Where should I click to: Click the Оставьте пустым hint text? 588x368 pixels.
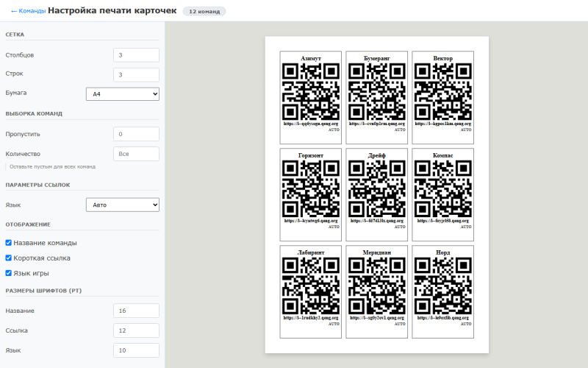52,167
